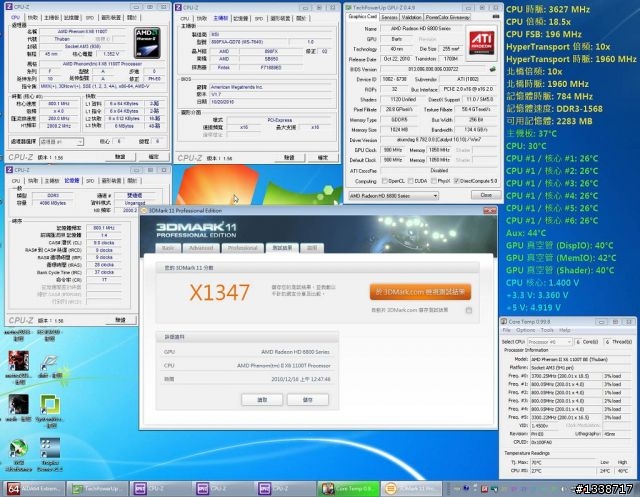
Task: Click the X1347 score text
Action: coord(220,293)
